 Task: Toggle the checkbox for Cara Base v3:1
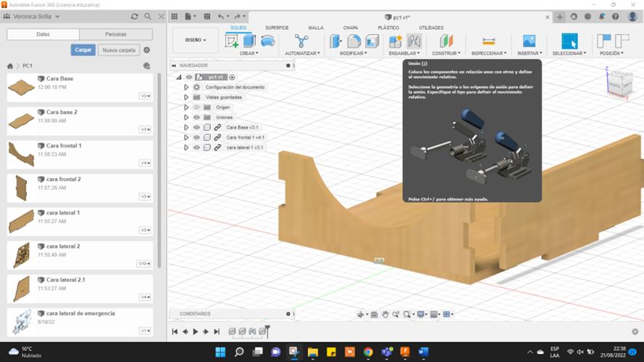point(207,127)
